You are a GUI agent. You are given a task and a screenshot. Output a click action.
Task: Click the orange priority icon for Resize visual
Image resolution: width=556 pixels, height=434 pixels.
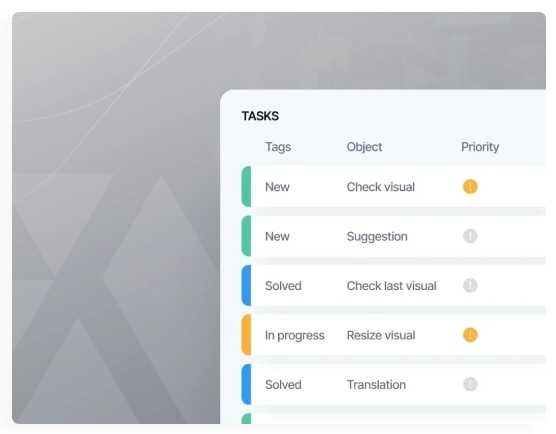(x=470, y=335)
